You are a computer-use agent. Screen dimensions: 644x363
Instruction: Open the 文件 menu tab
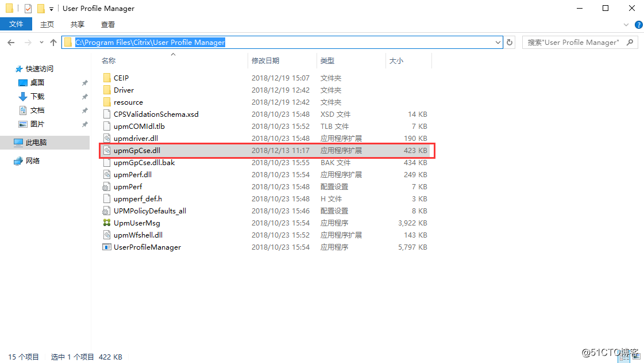pos(16,24)
